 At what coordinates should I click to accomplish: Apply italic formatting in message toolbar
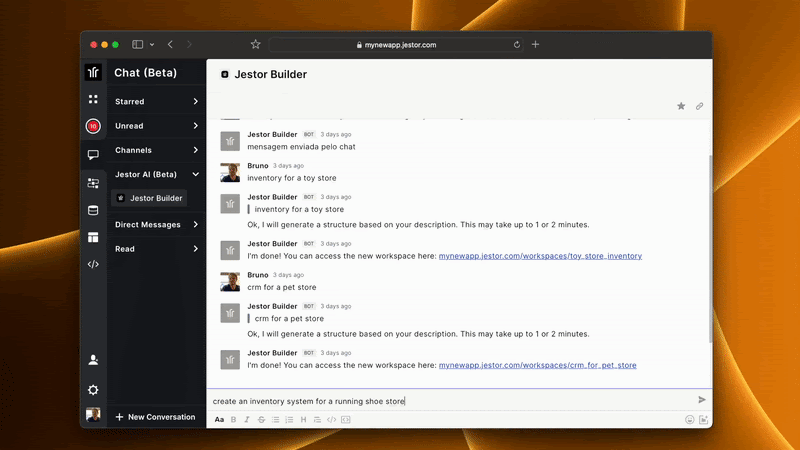tap(247, 419)
